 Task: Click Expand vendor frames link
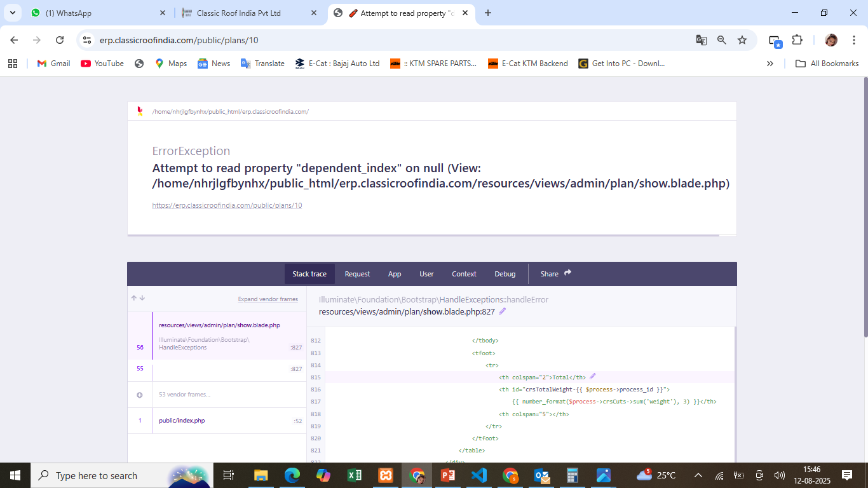268,299
